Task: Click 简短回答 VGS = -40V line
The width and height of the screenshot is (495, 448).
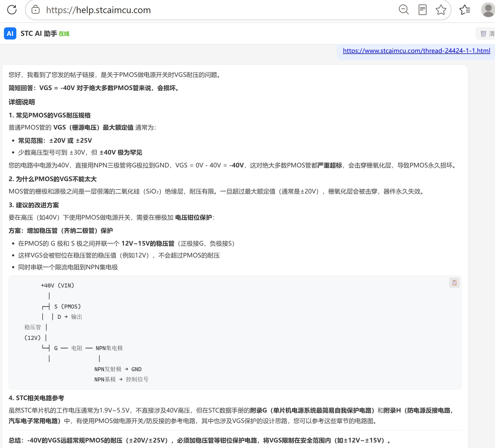Action: 95,88
